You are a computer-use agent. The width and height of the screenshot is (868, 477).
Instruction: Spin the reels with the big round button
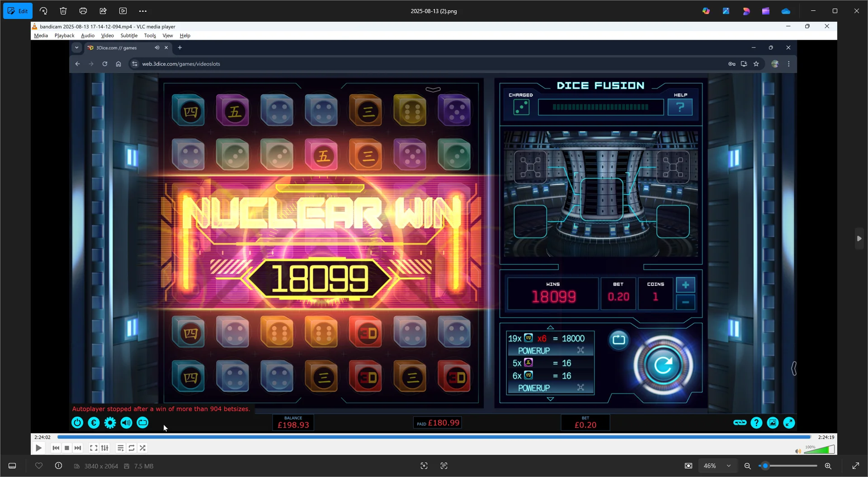tap(663, 365)
